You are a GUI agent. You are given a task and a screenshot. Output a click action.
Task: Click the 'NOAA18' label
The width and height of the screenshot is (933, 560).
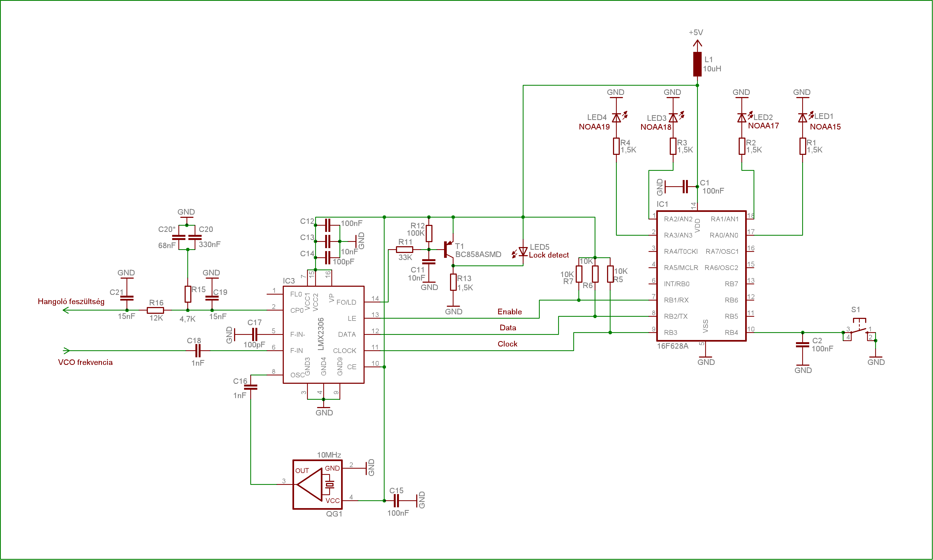point(656,127)
